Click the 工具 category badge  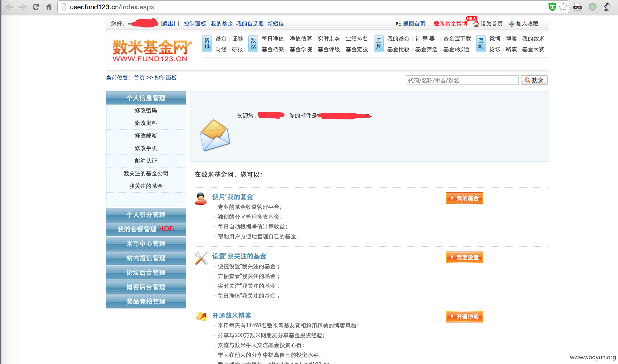[x=379, y=44]
